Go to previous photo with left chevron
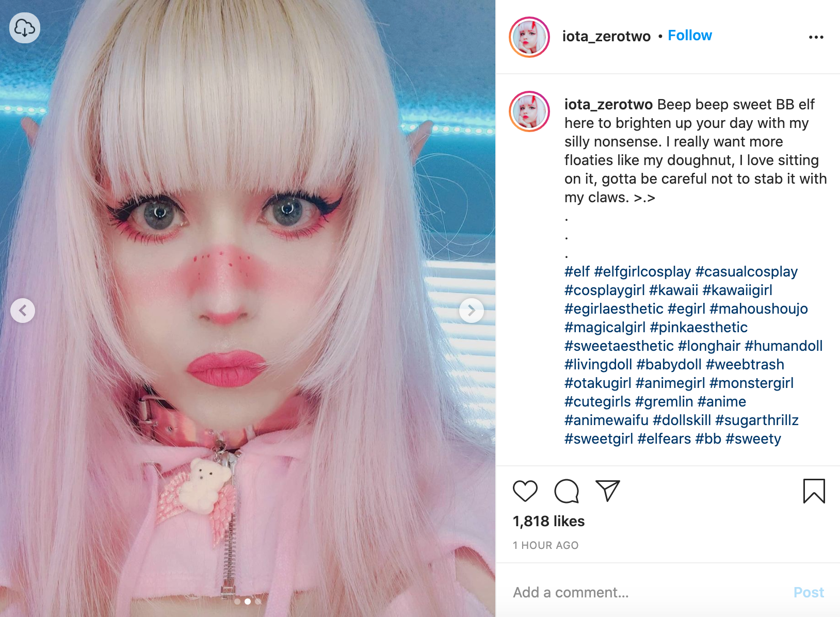 23,311
